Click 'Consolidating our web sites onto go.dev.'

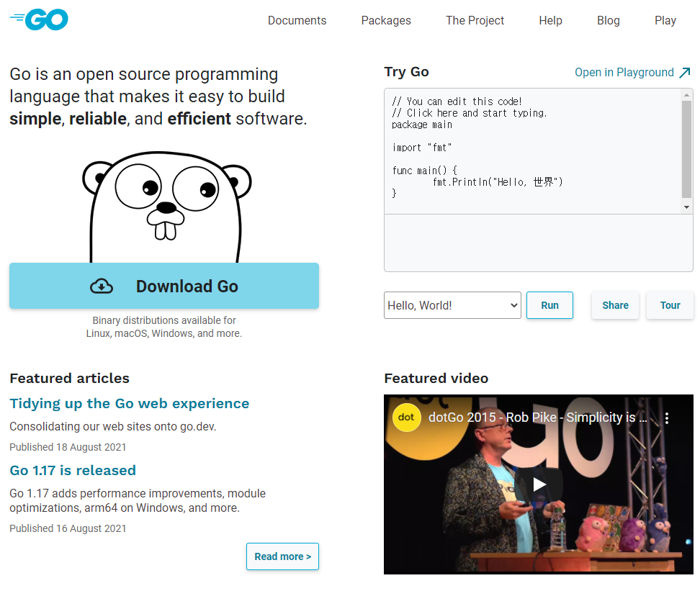click(x=113, y=427)
